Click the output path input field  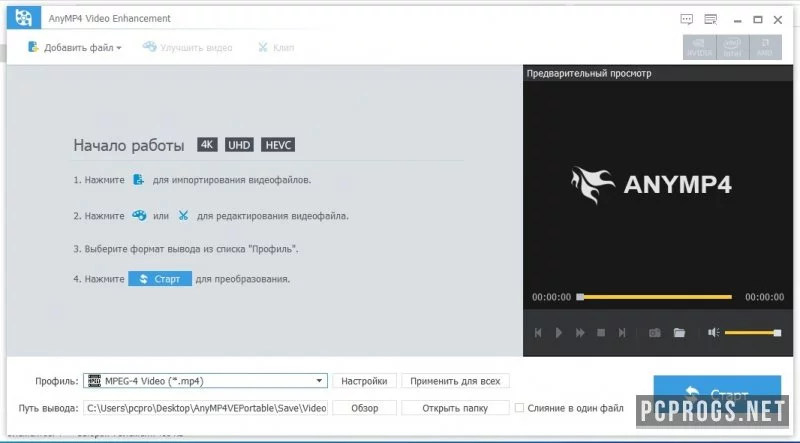pos(205,408)
